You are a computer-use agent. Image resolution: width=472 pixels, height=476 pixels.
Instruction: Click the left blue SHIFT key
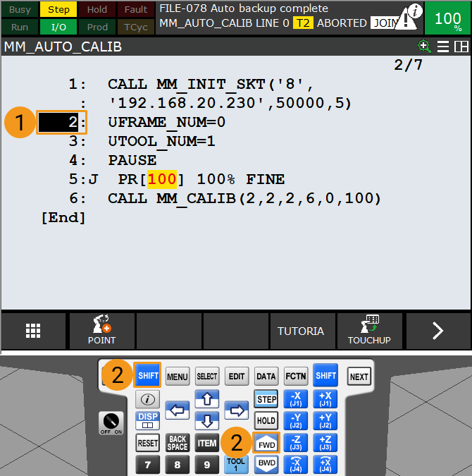point(148,375)
